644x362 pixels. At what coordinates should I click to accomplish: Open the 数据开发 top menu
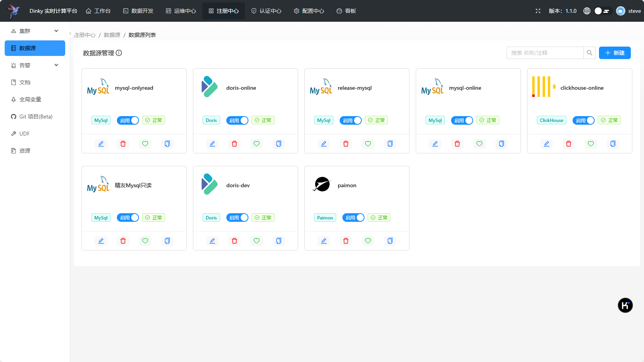tap(138, 11)
